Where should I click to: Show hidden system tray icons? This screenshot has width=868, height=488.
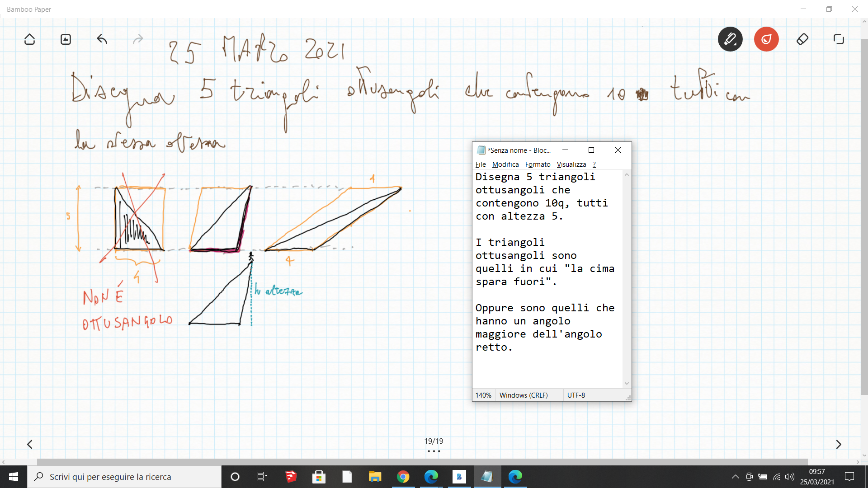point(736,477)
